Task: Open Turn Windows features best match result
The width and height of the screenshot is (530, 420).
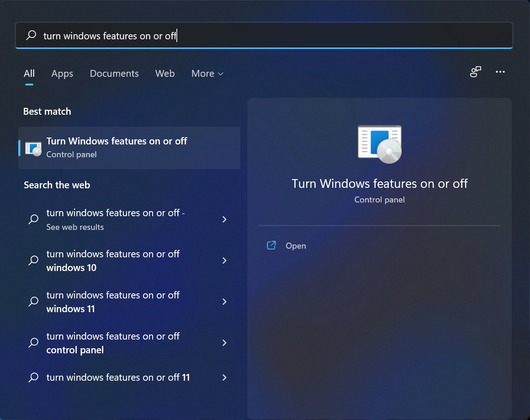Action: coord(129,148)
